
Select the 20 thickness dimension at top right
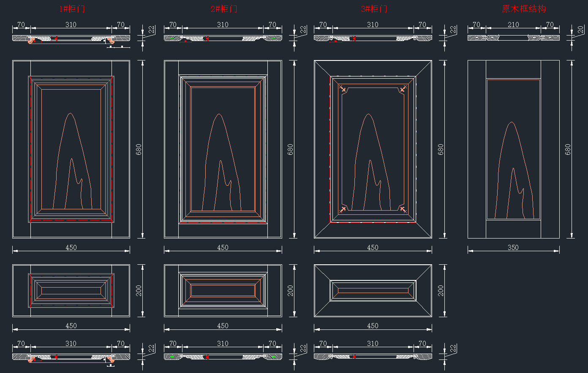(x=580, y=30)
